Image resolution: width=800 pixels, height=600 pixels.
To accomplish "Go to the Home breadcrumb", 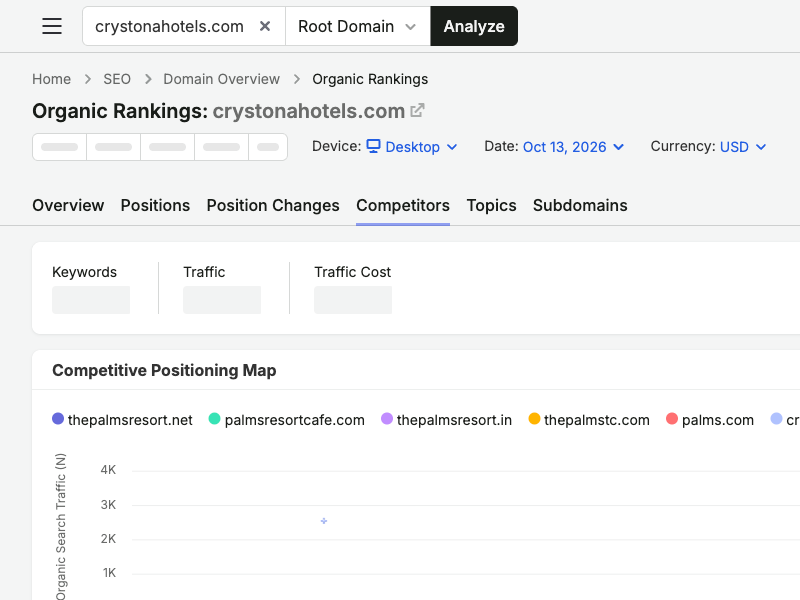I will pos(52,79).
